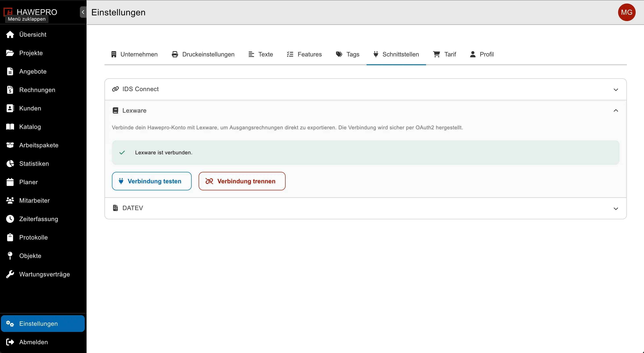Viewport: 644px width, 353px height.
Task: Navigate to Projekte in the sidebar
Action: (x=43, y=53)
